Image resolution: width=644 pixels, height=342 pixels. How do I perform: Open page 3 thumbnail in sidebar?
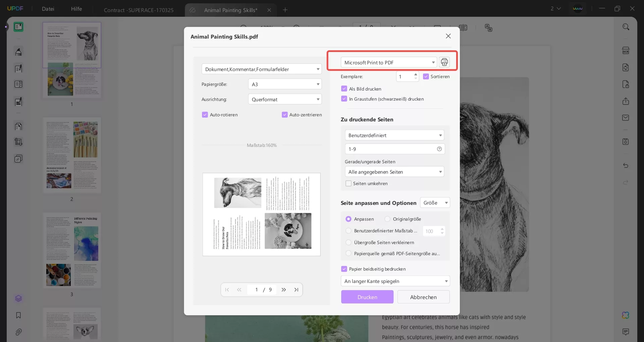pyautogui.click(x=72, y=250)
